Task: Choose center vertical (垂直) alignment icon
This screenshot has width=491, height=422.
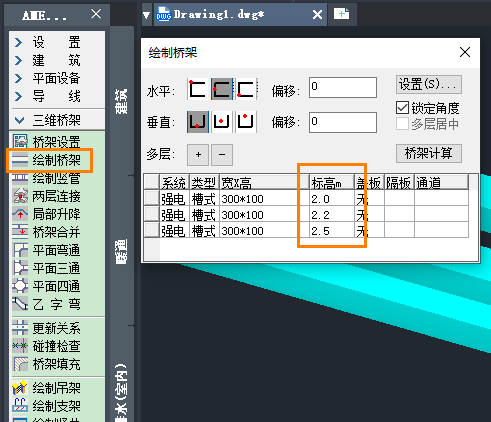Action: pyautogui.click(x=222, y=122)
